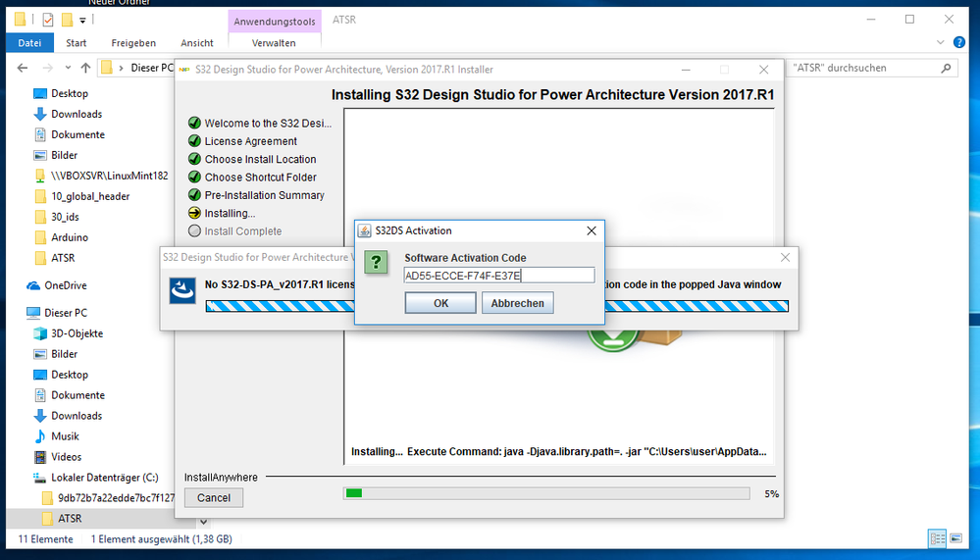Click the properties checkmark quick access icon
Image resolution: width=980 pixels, height=560 pixels.
pos(48,20)
